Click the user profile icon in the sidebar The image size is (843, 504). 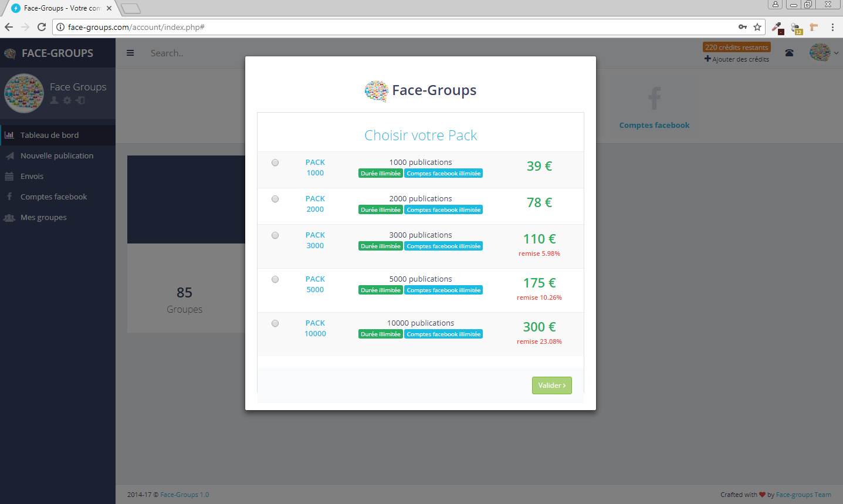pos(54,100)
